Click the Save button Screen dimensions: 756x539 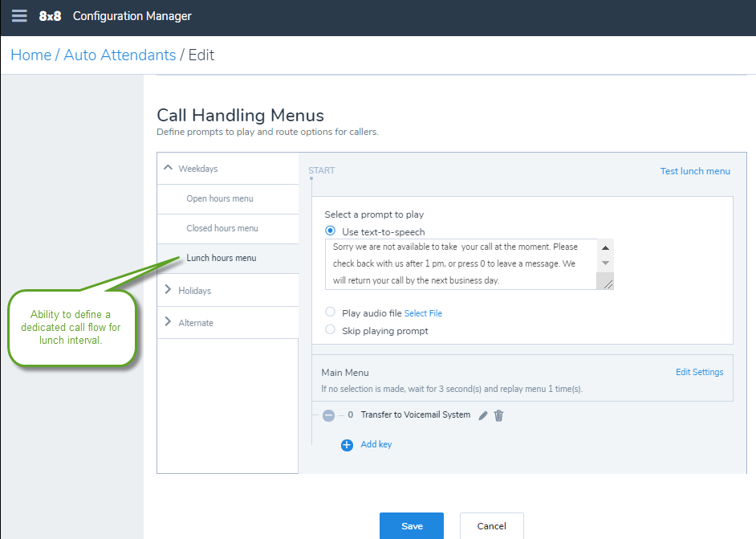pyautogui.click(x=412, y=526)
